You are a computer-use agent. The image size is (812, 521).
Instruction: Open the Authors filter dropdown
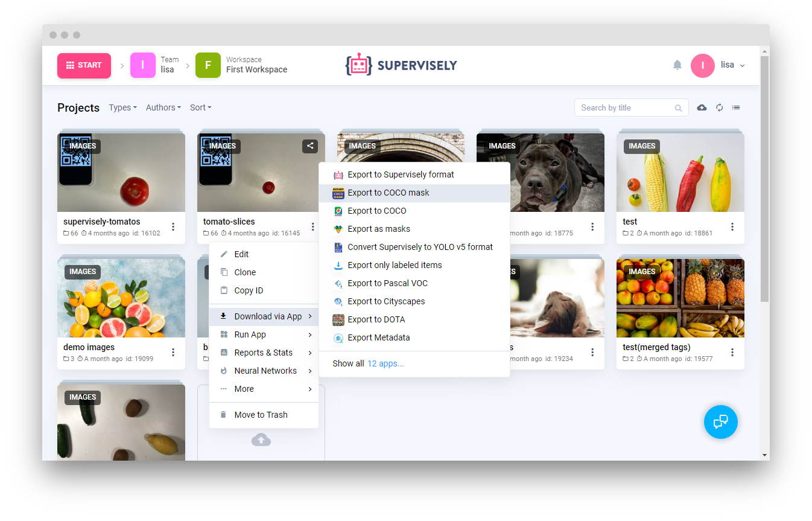tap(162, 107)
